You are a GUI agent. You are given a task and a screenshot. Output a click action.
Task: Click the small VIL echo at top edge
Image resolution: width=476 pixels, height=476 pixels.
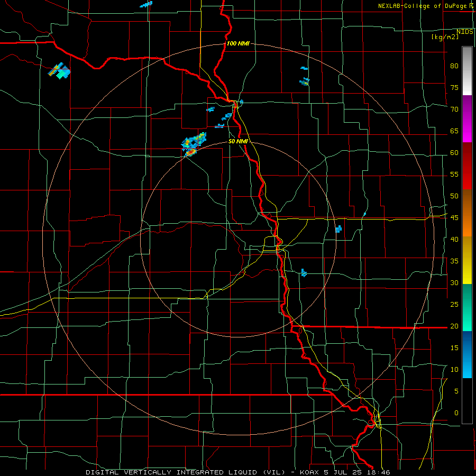[146, 4]
